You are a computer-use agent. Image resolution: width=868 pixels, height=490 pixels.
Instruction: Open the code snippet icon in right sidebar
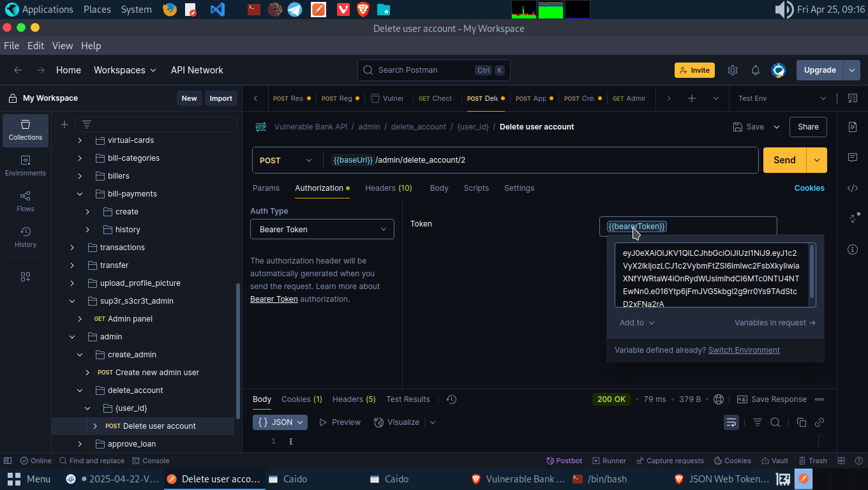853,188
